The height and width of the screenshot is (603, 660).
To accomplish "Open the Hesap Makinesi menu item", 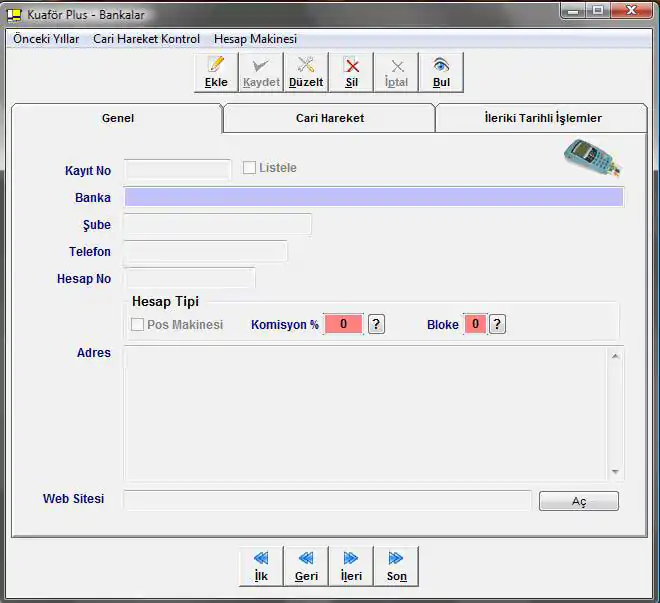I will (x=255, y=39).
